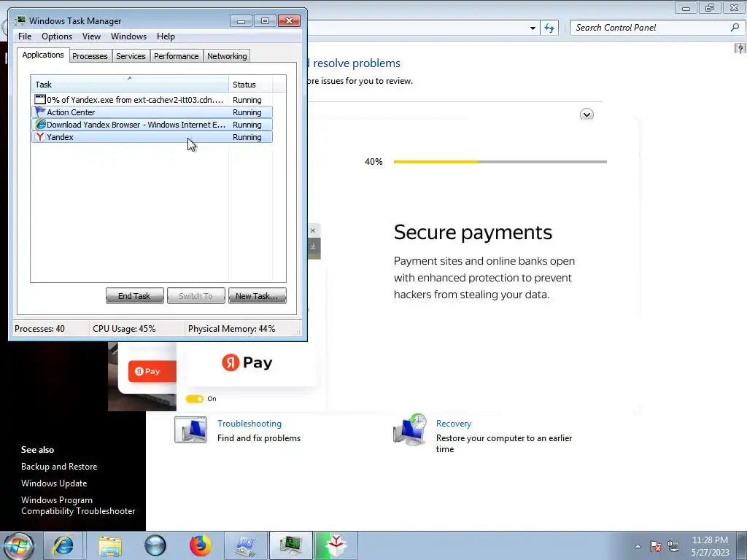The width and height of the screenshot is (747, 560).
Task: Open Control Panel help question icon
Action: click(x=740, y=48)
